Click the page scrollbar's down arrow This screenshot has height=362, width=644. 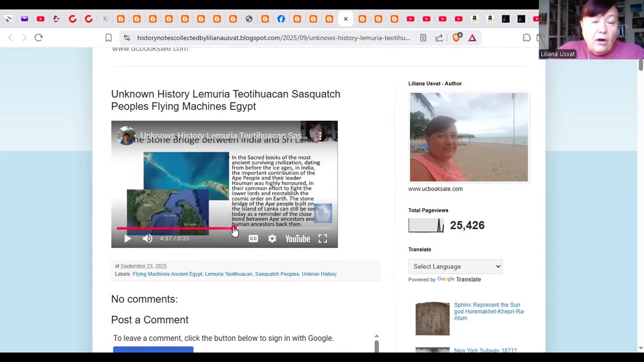click(640, 348)
